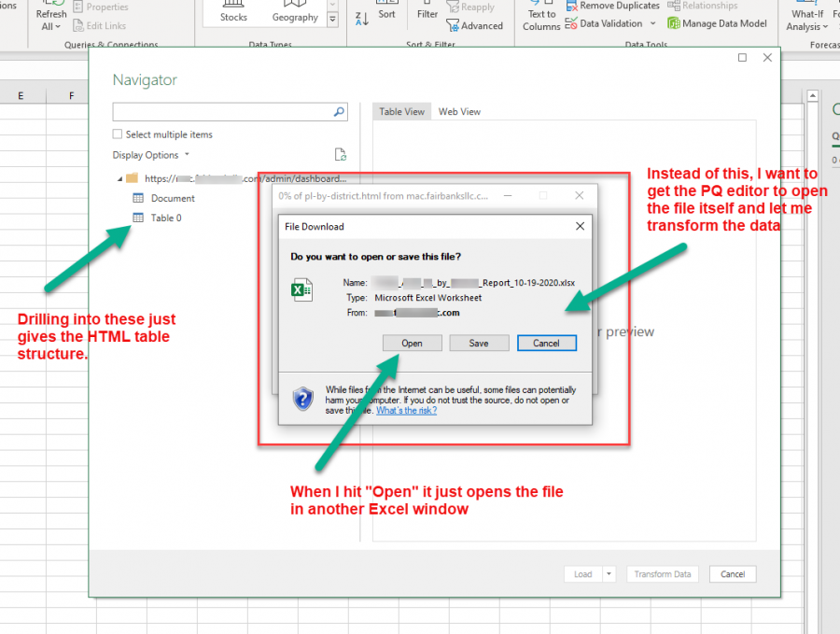
Task: Click the Data Validation icon
Action: coord(571,23)
